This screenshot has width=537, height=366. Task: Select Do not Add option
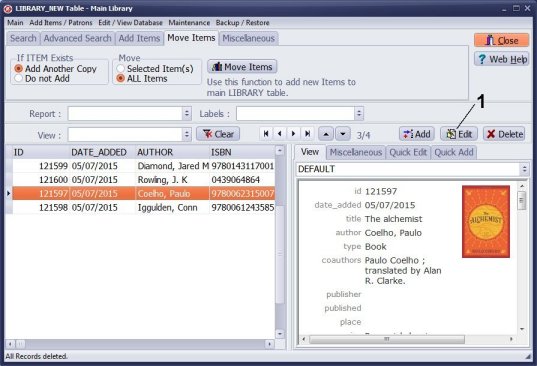[42, 78]
